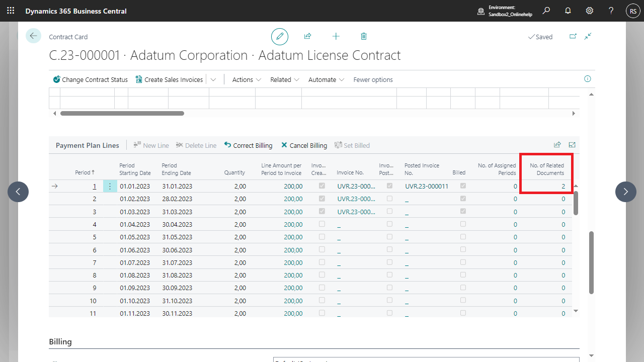Open posted invoice UVR.23-000011 link
644x362 pixels.
[426, 186]
